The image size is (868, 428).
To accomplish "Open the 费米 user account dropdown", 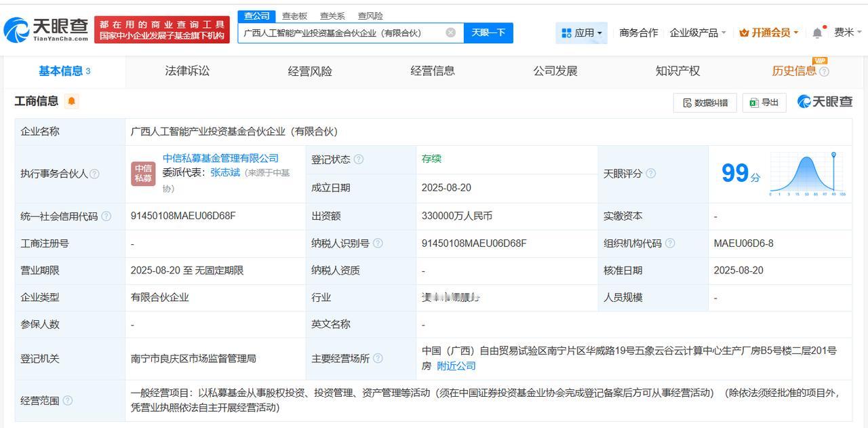I will click(x=848, y=33).
